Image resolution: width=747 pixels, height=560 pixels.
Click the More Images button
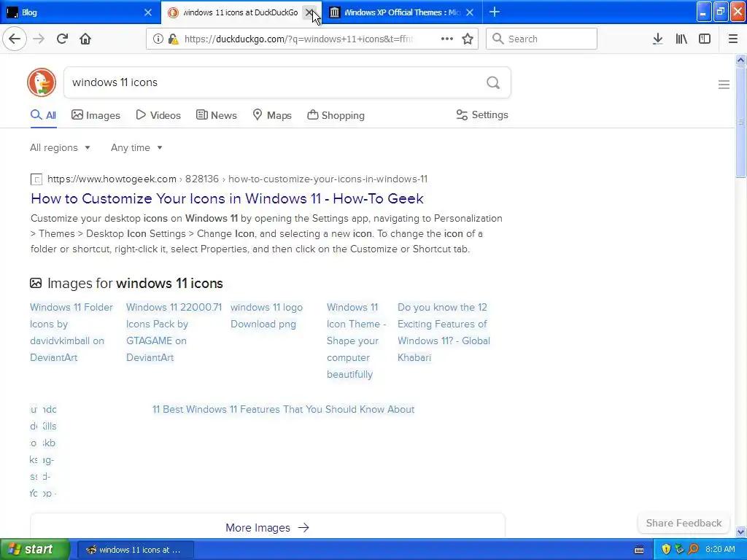click(x=267, y=528)
